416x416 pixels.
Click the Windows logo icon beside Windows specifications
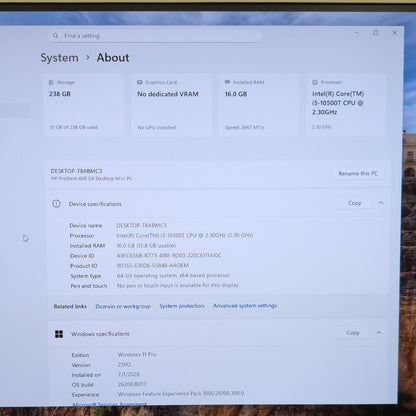(59, 334)
